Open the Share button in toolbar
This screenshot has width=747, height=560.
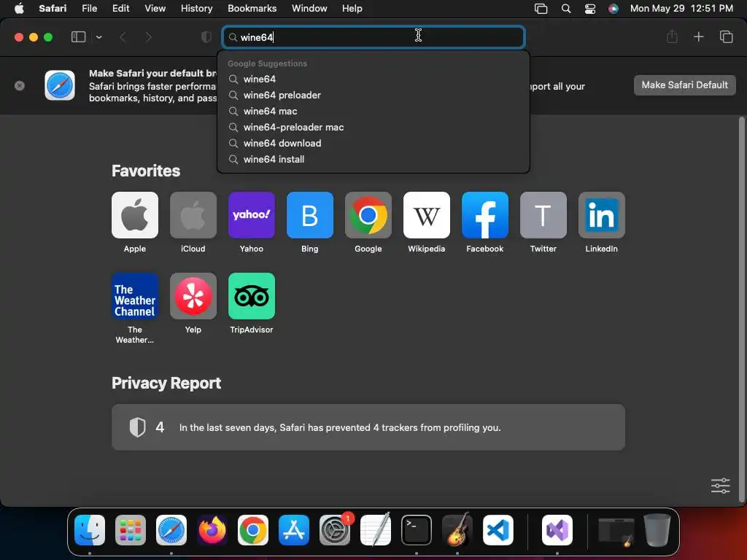click(x=672, y=36)
